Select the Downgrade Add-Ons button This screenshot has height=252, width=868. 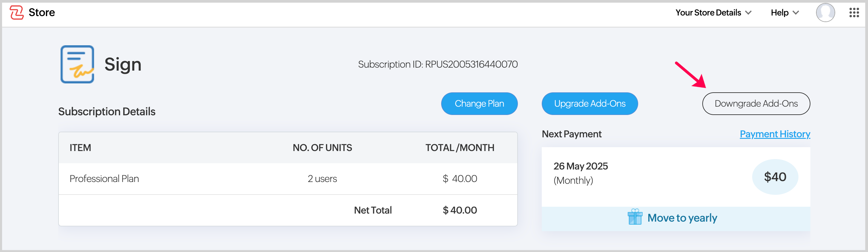click(756, 104)
